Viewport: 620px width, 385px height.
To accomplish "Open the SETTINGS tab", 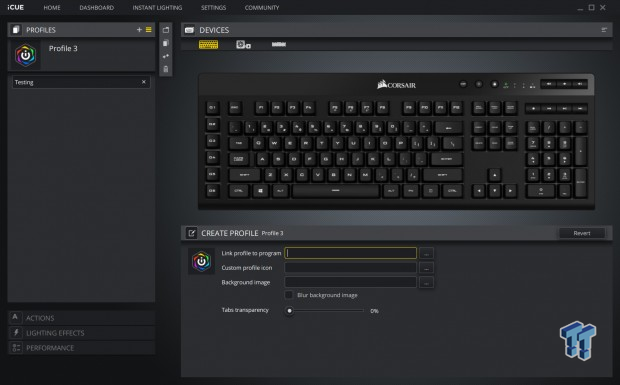I will (214, 8).
